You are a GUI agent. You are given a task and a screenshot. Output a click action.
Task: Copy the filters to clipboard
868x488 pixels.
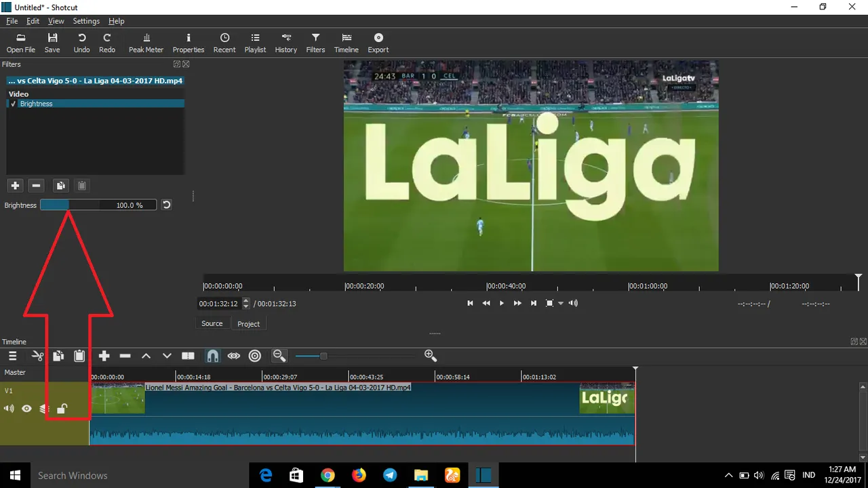tap(60, 186)
